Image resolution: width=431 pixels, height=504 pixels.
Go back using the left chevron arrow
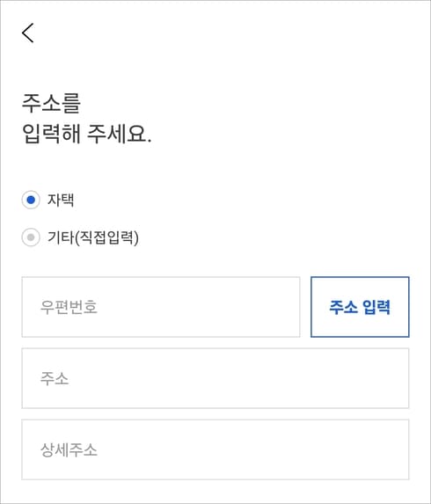(x=28, y=33)
